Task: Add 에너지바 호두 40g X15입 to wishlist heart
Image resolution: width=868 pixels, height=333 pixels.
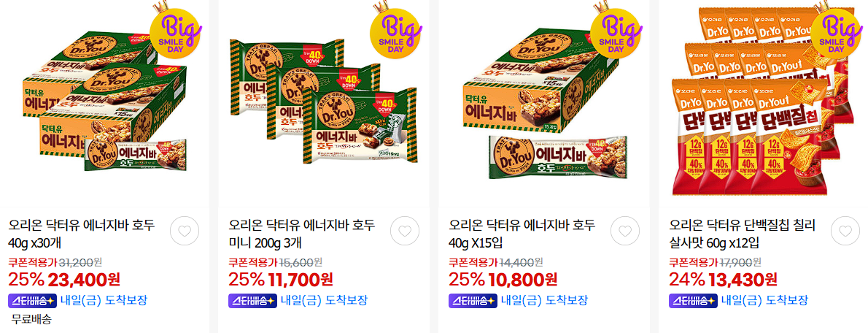Action: tap(625, 231)
